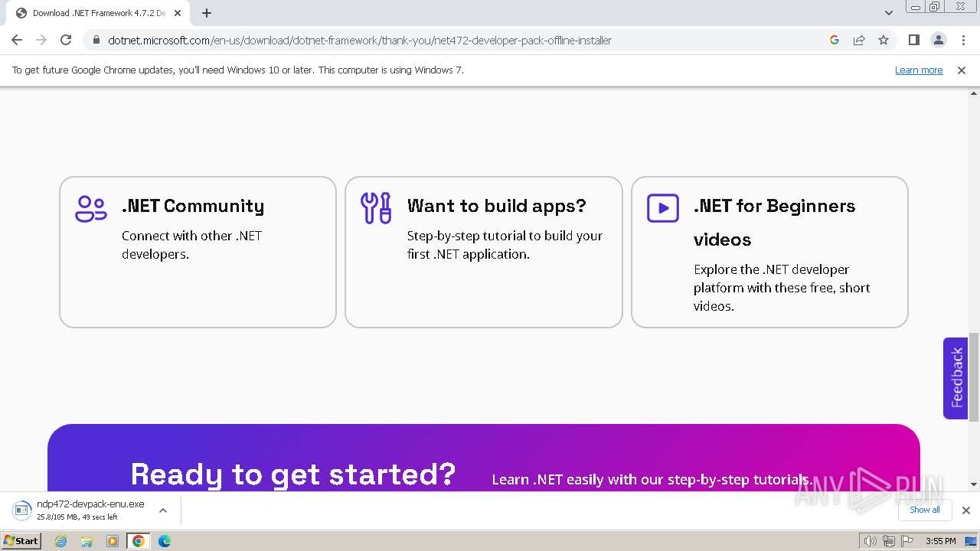Go back to the previous page
This screenshot has height=551, width=980.
click(17, 40)
